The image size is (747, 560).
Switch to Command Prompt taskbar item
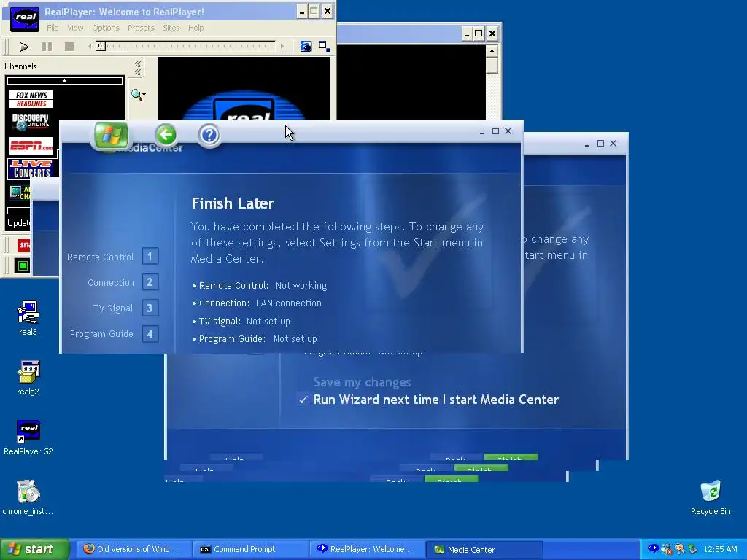click(x=251, y=549)
